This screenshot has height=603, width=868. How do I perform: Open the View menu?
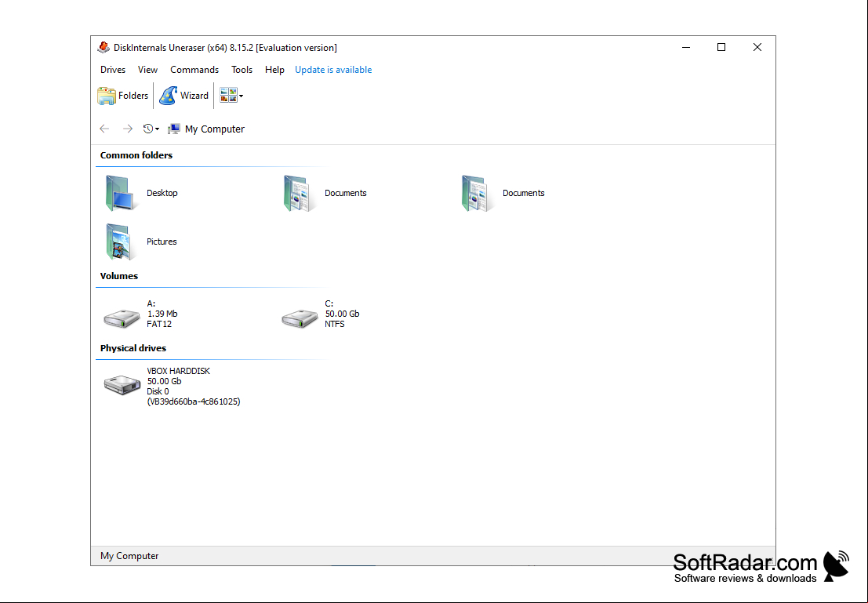pos(148,70)
